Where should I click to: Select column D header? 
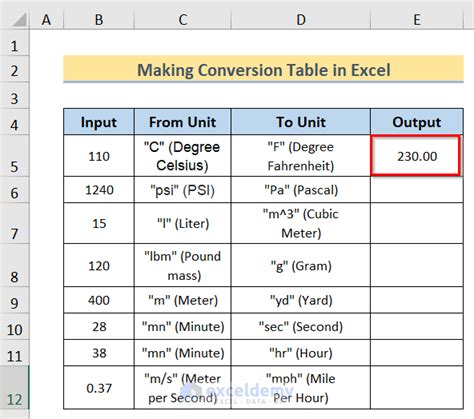click(301, 20)
